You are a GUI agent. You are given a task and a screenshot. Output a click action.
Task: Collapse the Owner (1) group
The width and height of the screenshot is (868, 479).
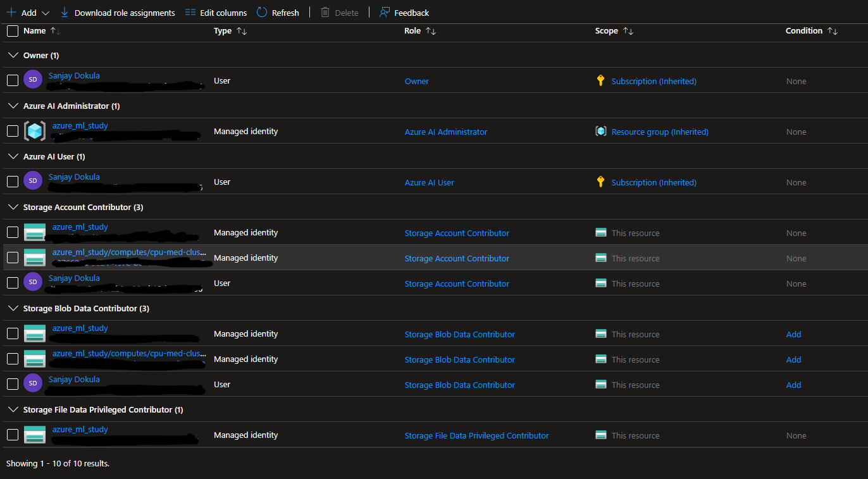(13, 56)
